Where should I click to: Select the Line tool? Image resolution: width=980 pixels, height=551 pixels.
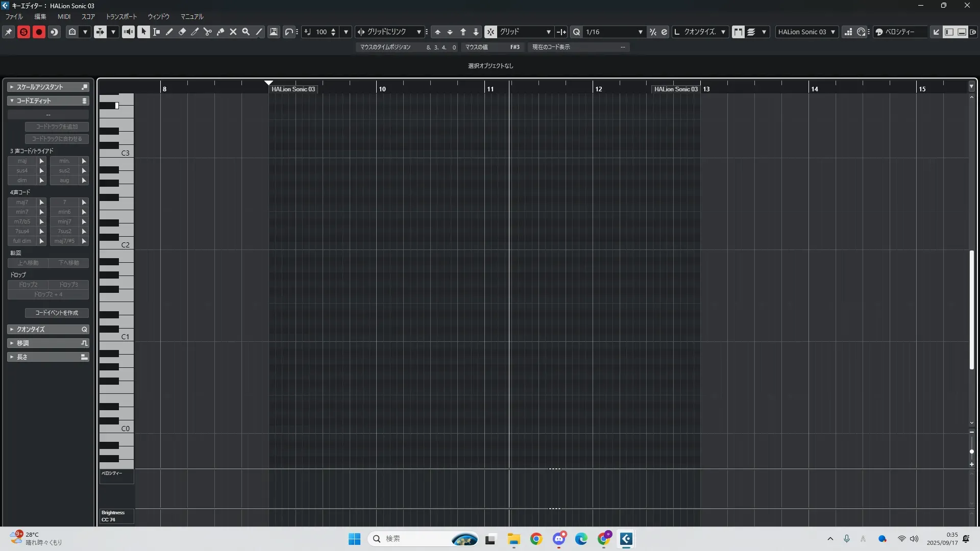pos(259,32)
